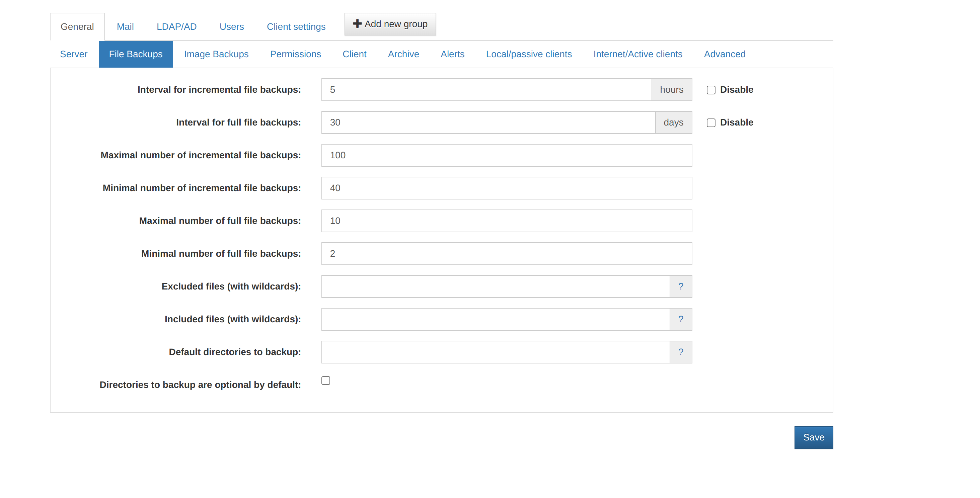This screenshot has height=498, width=980.
Task: Click the Save button
Action: click(813, 437)
